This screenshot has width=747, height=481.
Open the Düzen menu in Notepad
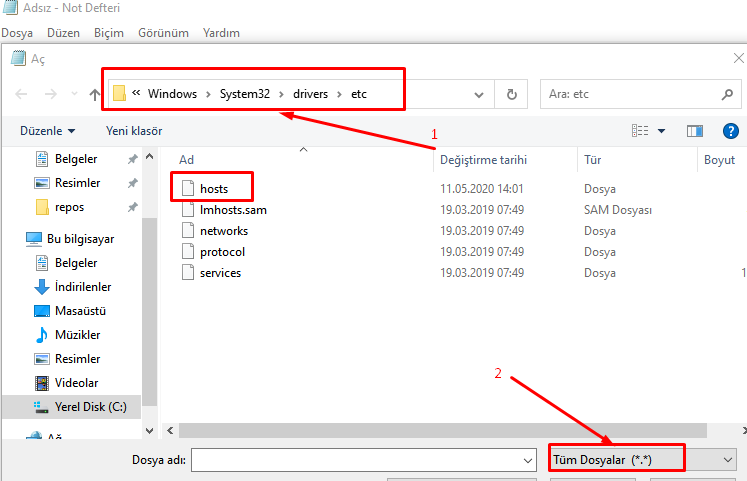coord(63,33)
